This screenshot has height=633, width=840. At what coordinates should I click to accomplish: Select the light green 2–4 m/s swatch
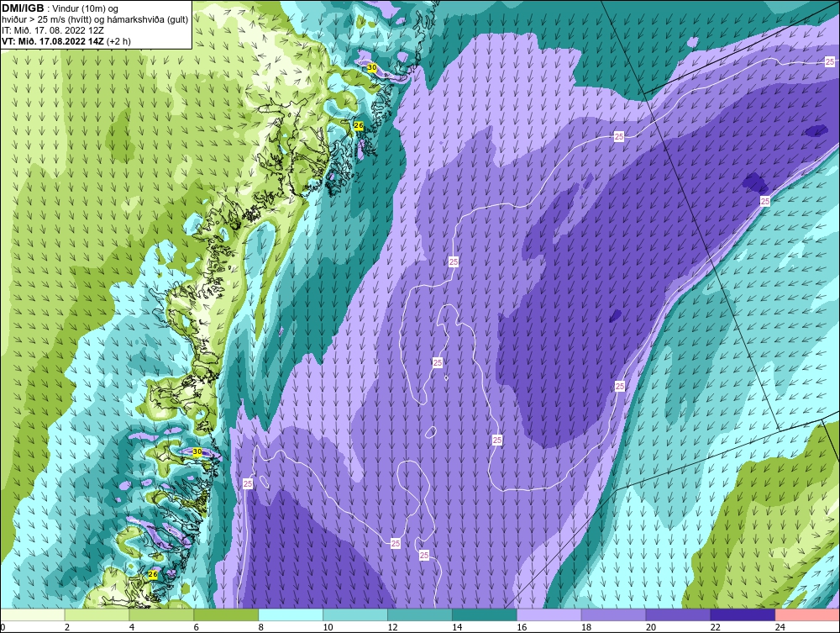click(x=97, y=615)
